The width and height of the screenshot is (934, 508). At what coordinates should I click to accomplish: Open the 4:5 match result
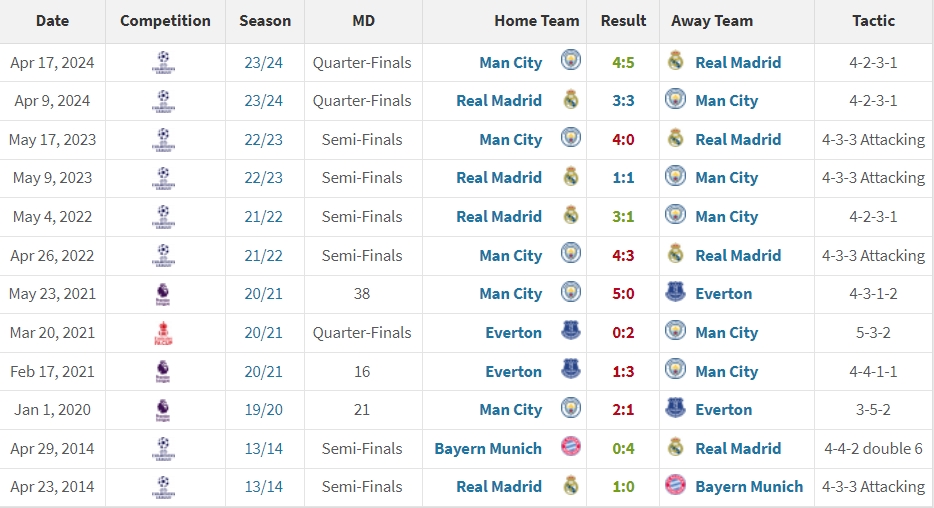click(x=623, y=62)
